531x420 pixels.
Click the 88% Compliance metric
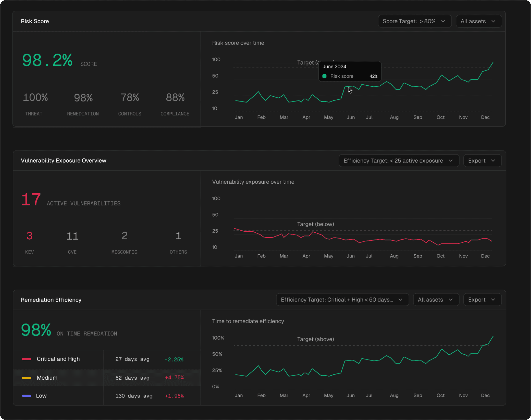pyautogui.click(x=175, y=98)
